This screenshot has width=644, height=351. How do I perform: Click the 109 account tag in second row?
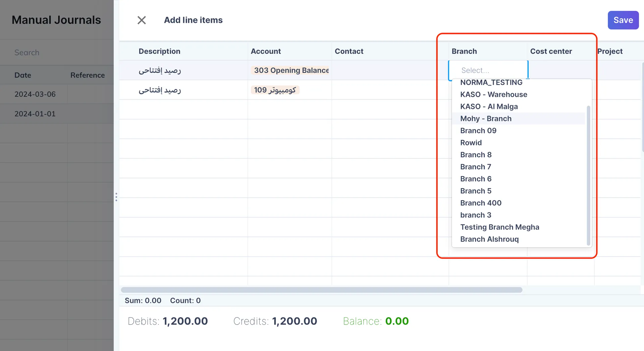(x=275, y=90)
